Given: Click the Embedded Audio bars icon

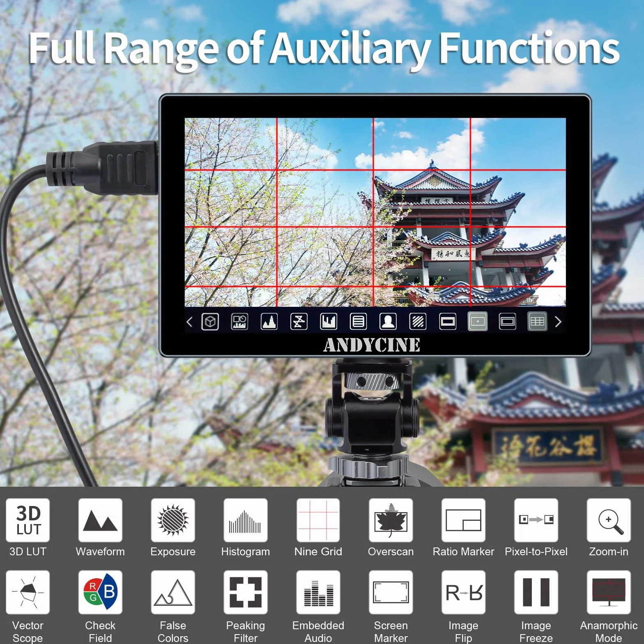Looking at the screenshot, I should (x=318, y=592).
